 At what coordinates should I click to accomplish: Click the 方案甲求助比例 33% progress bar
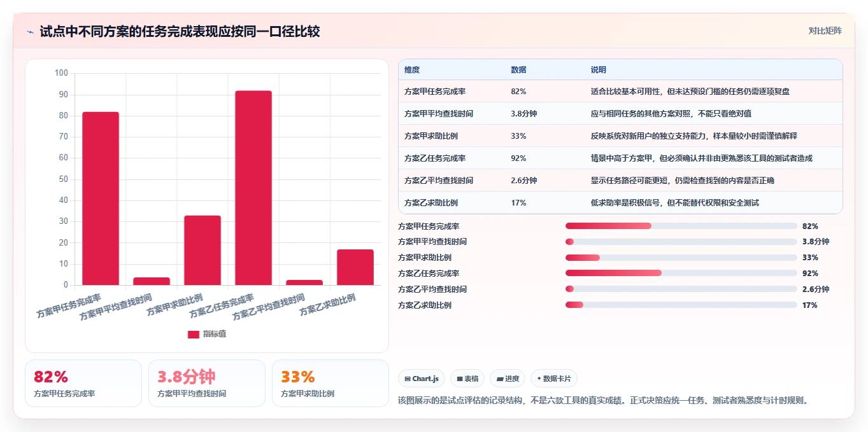point(681,258)
